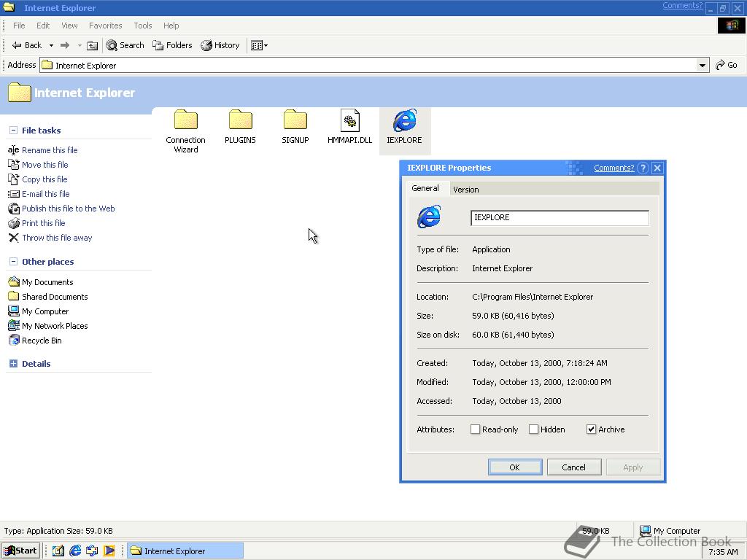Collapse the Other places section
This screenshot has width=747, height=560.
tap(13, 262)
